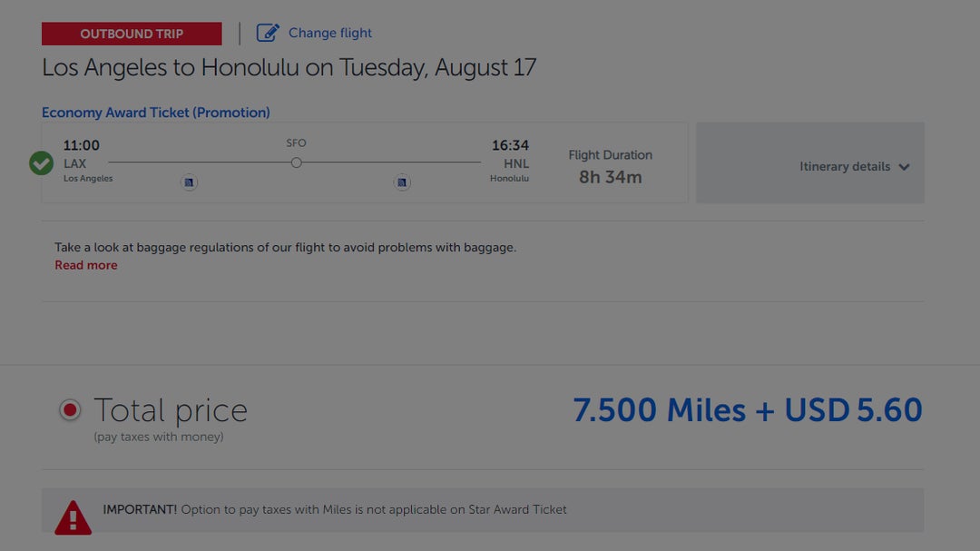Click the OUTBOUND TRIP badge

coord(132,33)
